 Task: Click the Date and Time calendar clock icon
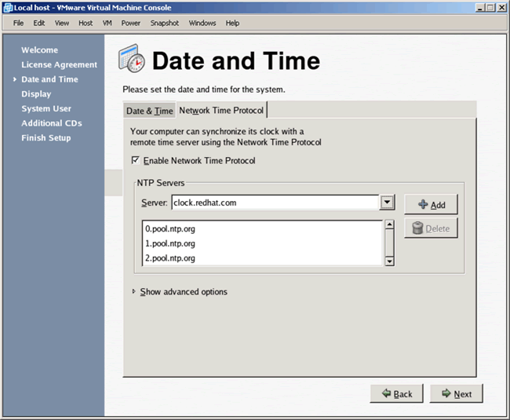pyautogui.click(x=132, y=60)
